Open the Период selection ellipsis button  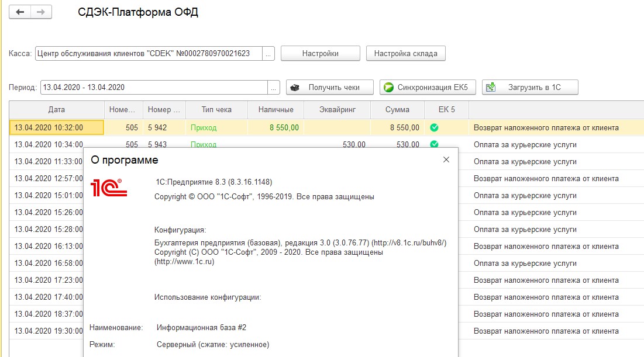274,88
